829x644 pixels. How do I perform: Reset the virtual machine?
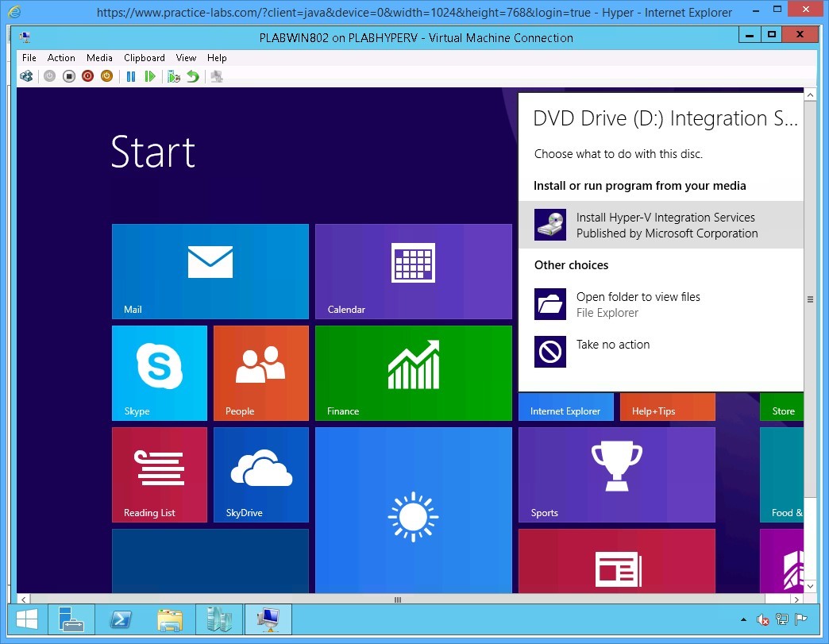click(x=151, y=76)
